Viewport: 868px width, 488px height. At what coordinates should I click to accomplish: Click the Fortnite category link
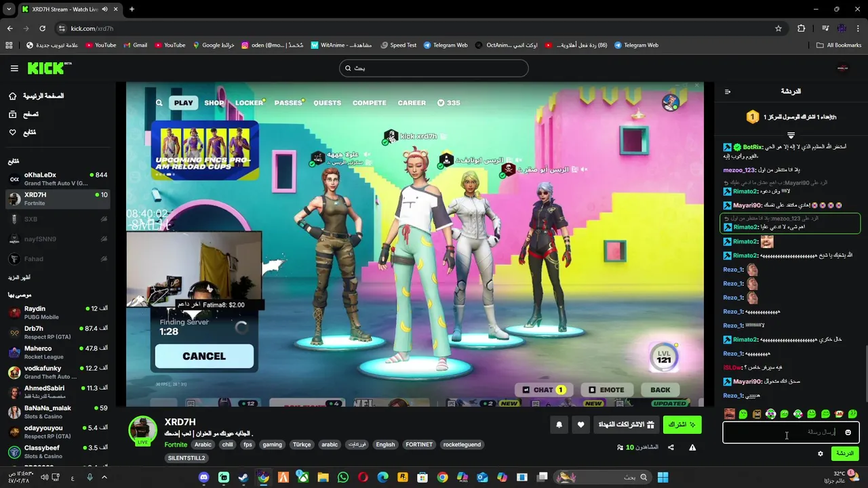(x=176, y=445)
